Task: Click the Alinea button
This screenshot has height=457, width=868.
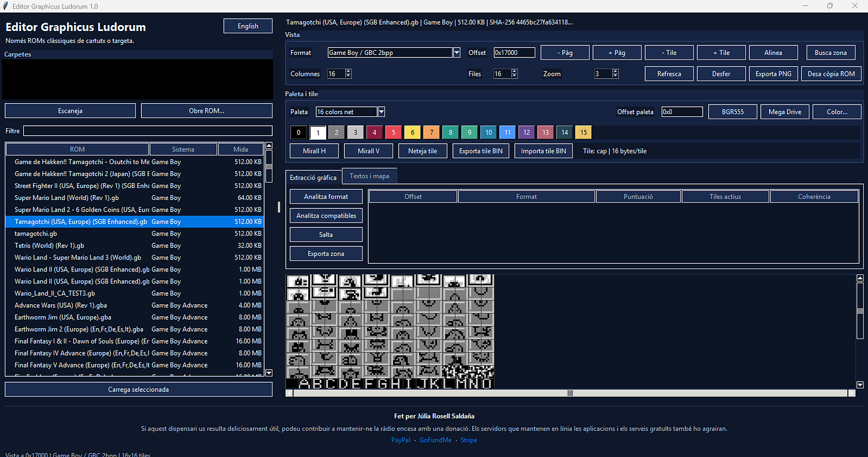Action: [773, 53]
